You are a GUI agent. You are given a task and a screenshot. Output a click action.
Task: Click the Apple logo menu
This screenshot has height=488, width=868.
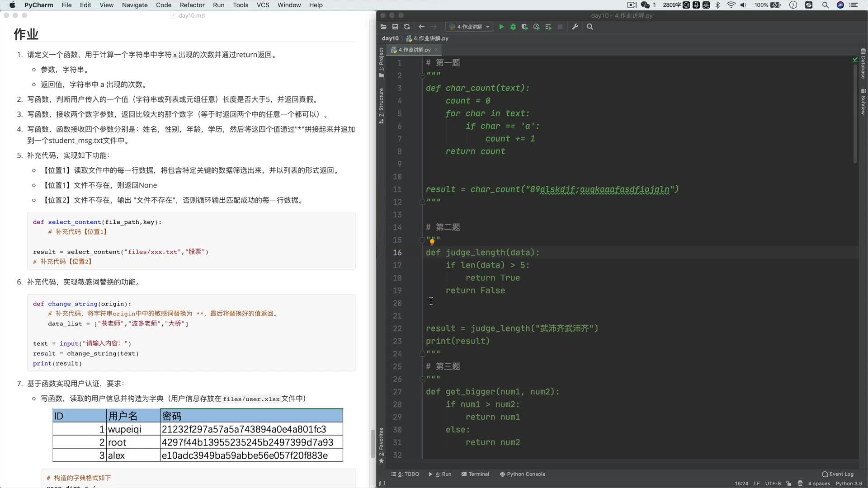12,5
